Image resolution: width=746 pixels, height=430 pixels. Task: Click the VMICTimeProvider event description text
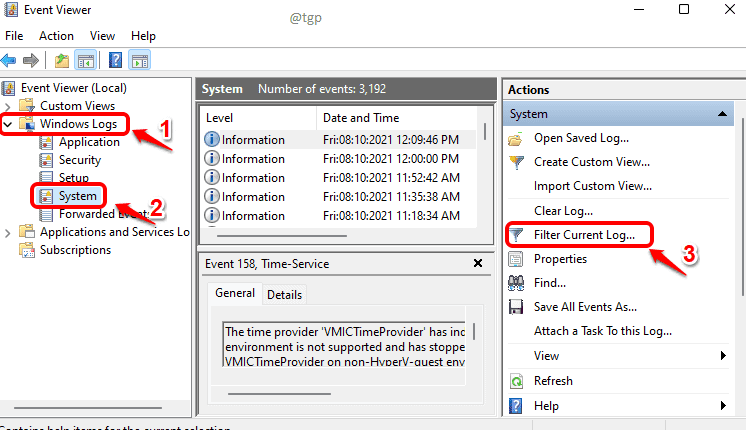pos(345,346)
